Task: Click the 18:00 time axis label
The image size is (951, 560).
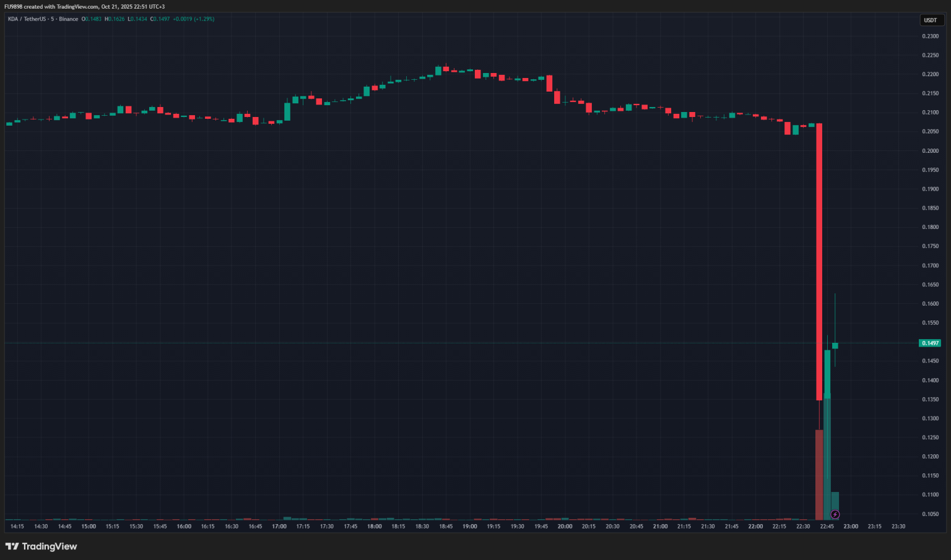Action: pos(374,527)
